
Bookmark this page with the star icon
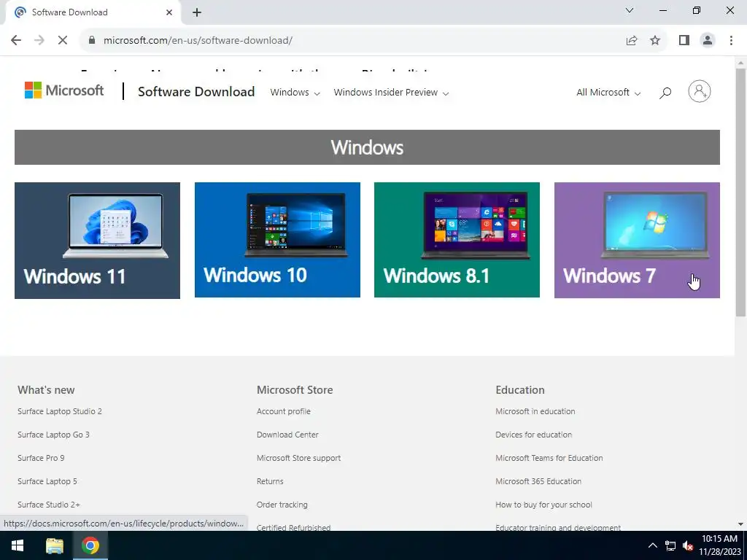[x=655, y=41]
